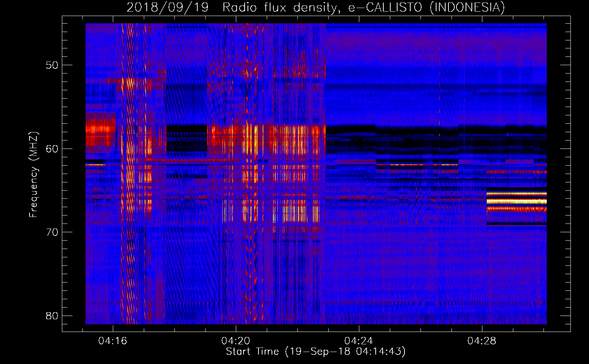This screenshot has width=589, height=364.
Task: Click the bright yellow-white band near 66 MHz after 04:28
Action: coord(517,201)
